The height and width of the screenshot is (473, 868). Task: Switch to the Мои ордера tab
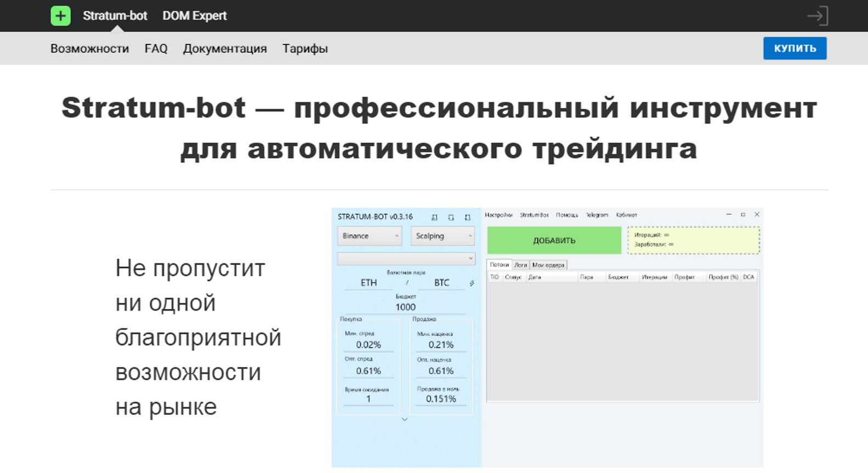click(548, 264)
